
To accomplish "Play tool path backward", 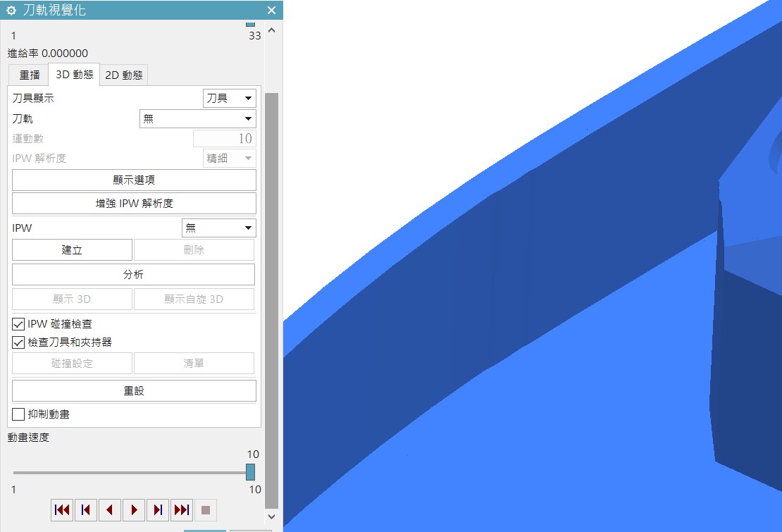I will (x=110, y=509).
